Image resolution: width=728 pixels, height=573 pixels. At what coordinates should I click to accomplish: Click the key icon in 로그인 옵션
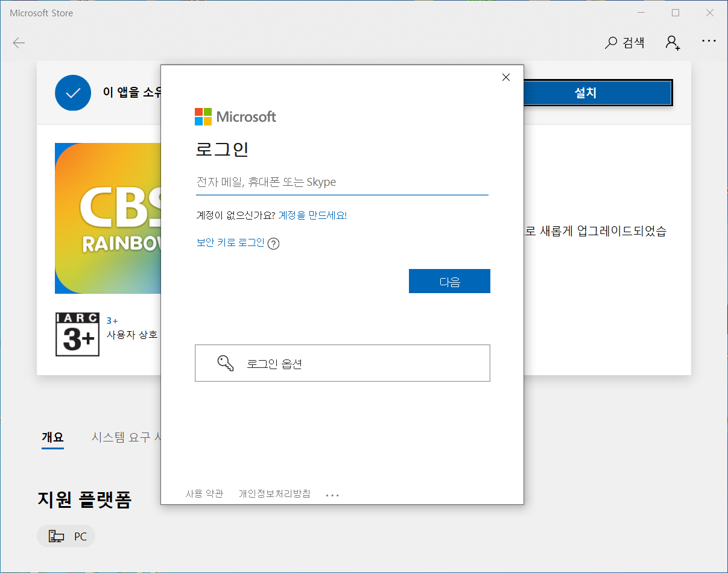pos(225,363)
